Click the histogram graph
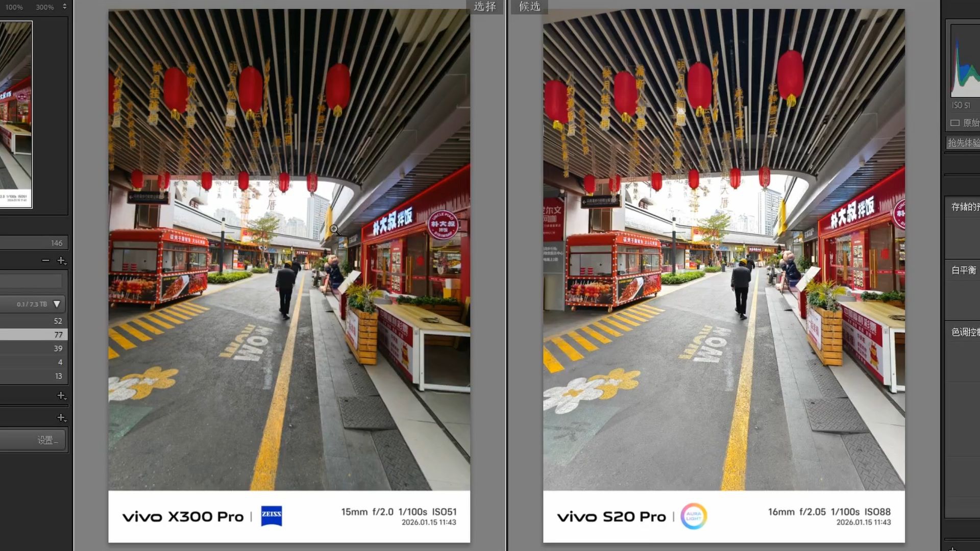Screen dimensions: 980x551 pos(966,61)
